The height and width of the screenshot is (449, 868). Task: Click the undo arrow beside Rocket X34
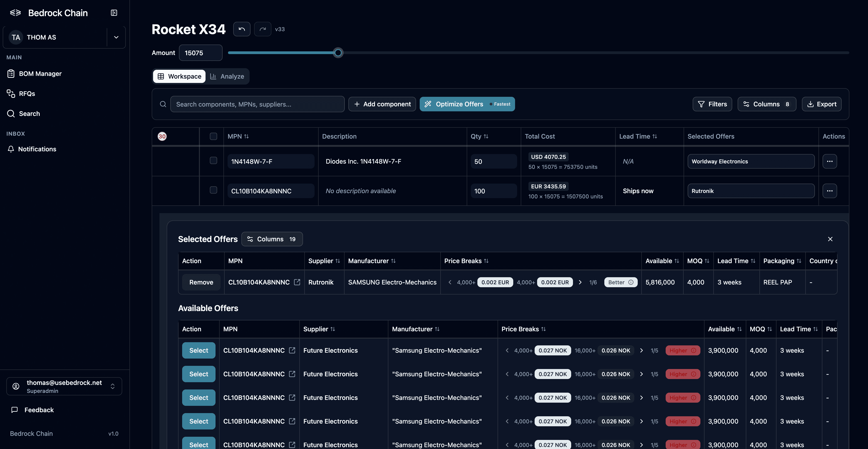tap(242, 29)
